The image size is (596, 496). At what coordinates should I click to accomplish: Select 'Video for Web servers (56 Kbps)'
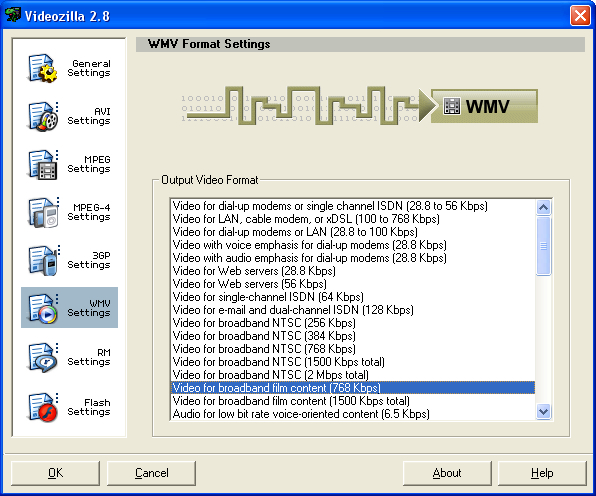click(x=353, y=284)
